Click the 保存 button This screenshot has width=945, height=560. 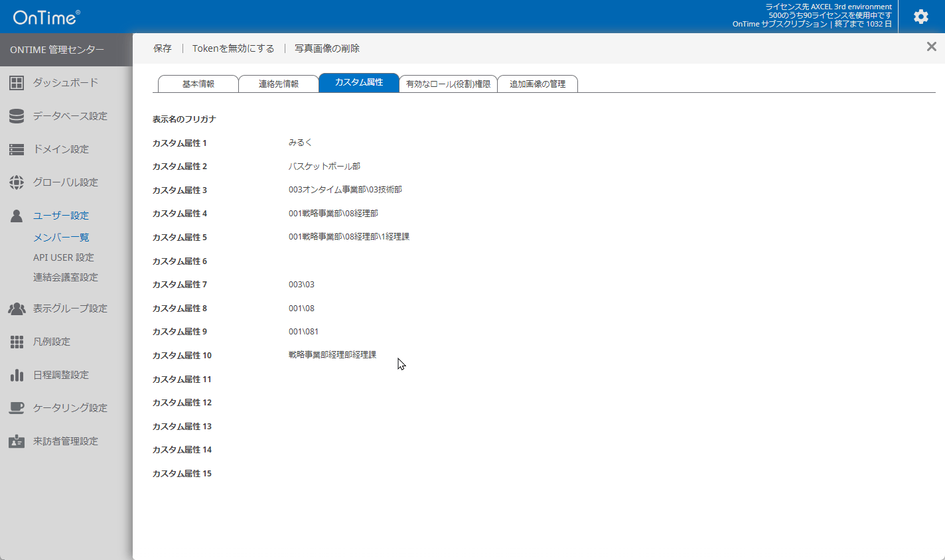tap(163, 48)
